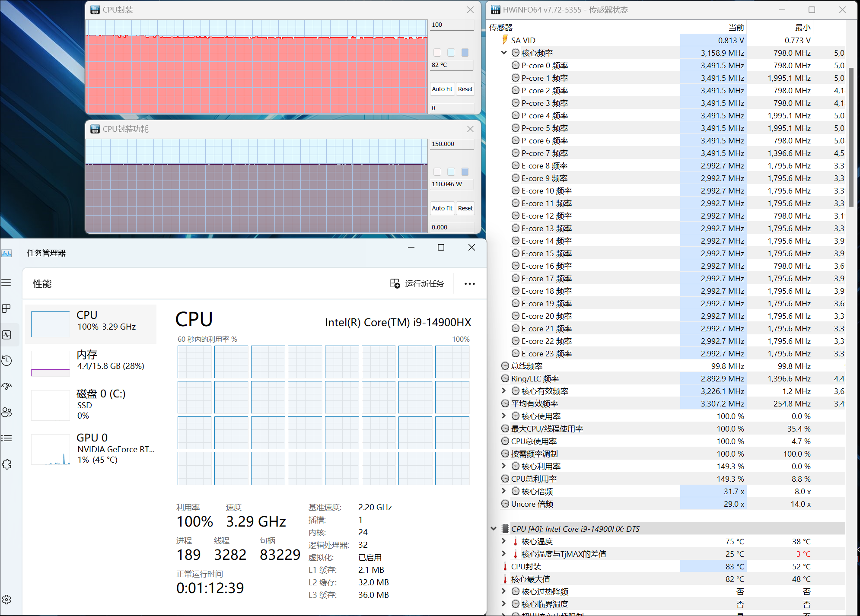Click the three-dot more options button
Screen dimensions: 860x616
(x=469, y=284)
